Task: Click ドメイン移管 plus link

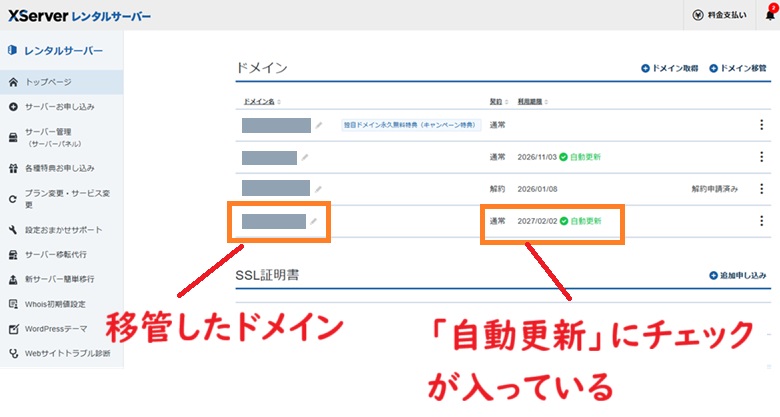Action: coord(737,68)
